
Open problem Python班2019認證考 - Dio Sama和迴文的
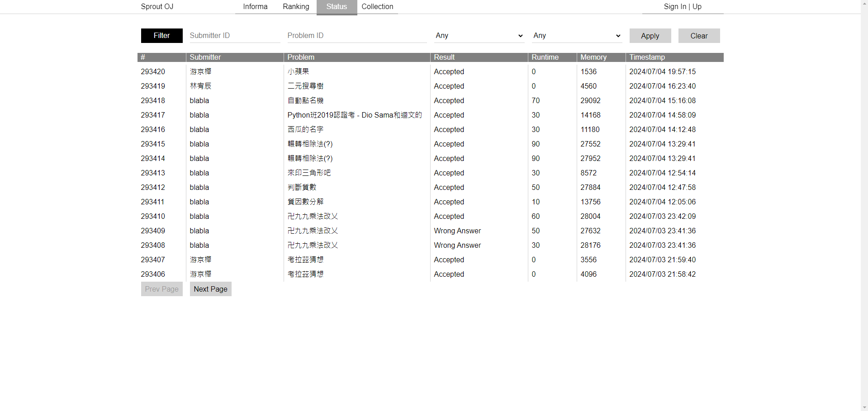(354, 115)
